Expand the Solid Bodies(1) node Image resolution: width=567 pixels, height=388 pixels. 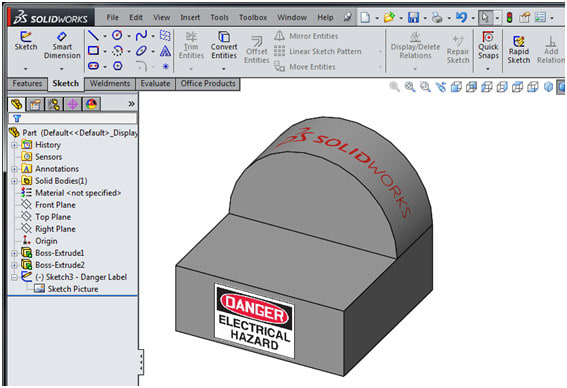click(x=14, y=181)
